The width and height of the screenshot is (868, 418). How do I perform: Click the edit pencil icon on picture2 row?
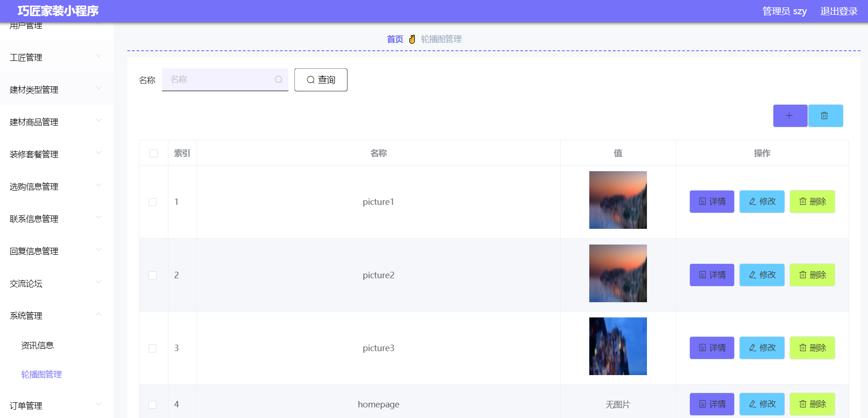tap(752, 275)
